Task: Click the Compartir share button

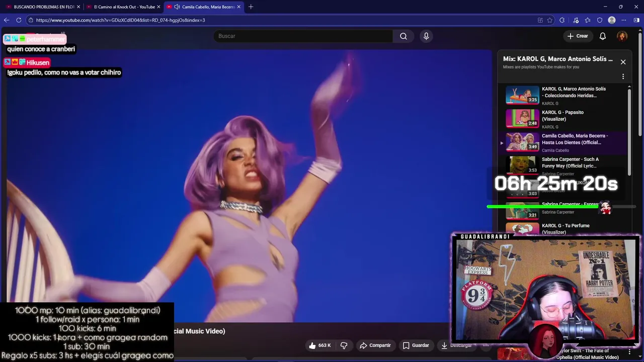Action: [375, 345]
